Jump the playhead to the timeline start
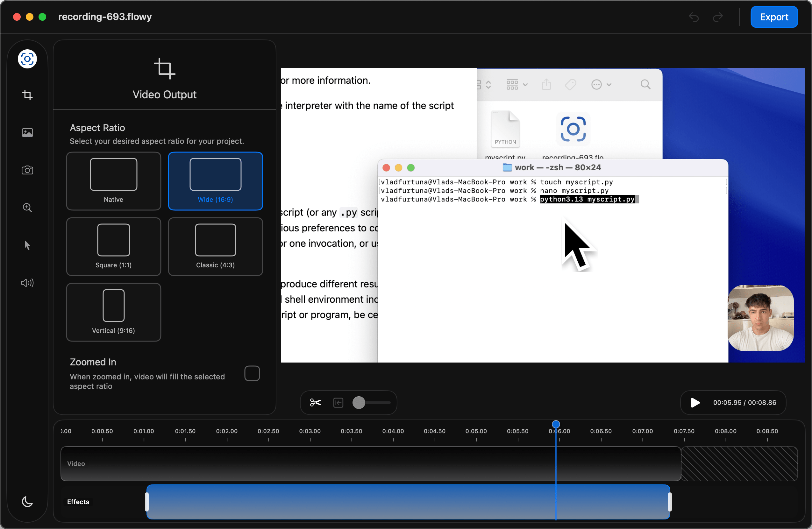This screenshot has width=812, height=529. click(x=338, y=402)
